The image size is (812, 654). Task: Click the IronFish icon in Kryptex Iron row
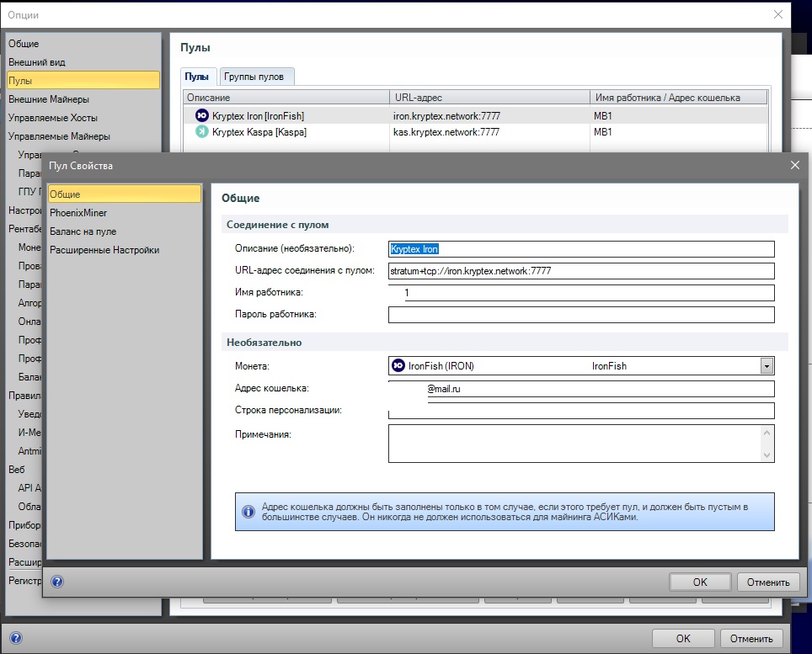(x=201, y=115)
